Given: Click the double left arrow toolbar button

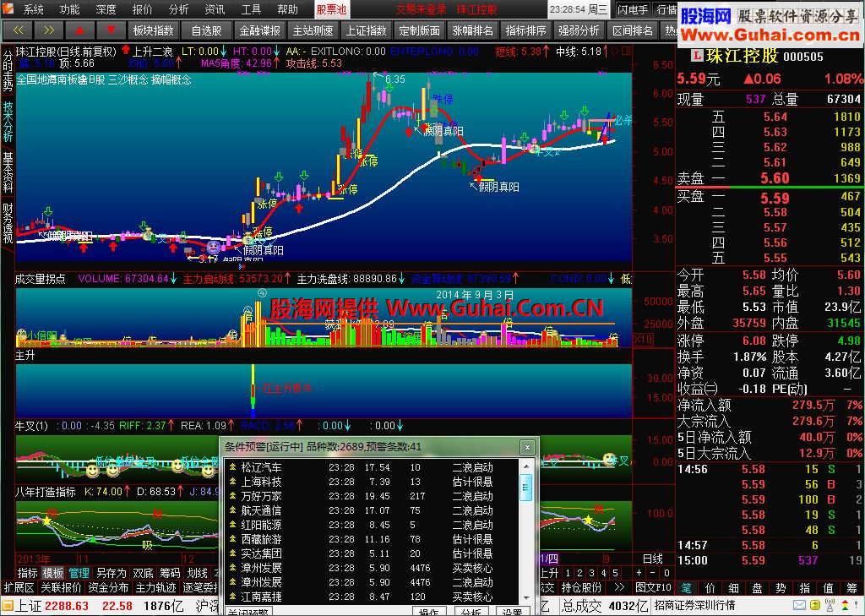Looking at the screenshot, I should [17, 30].
